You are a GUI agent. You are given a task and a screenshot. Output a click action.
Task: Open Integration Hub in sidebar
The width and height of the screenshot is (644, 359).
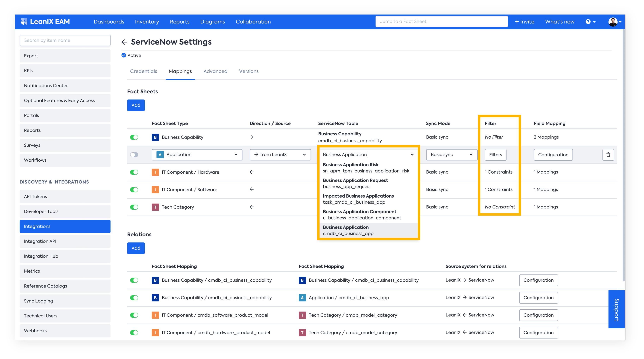tap(65, 256)
